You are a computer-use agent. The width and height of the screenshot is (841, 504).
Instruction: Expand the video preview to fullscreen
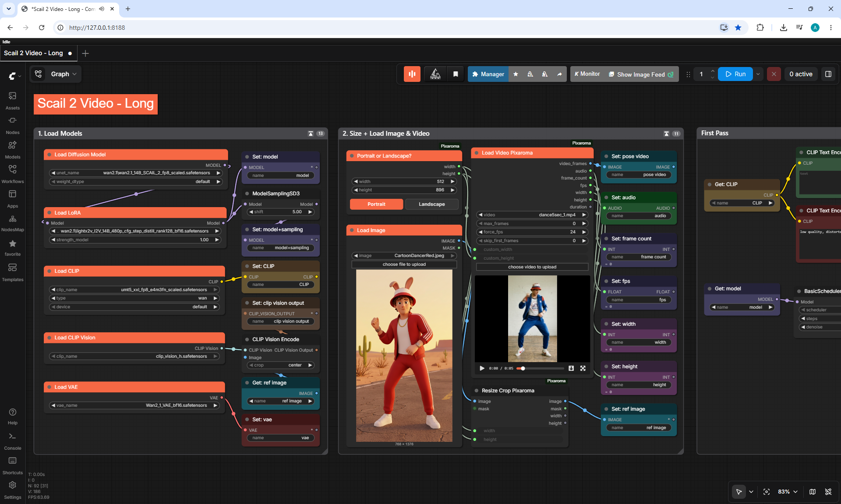tap(583, 368)
